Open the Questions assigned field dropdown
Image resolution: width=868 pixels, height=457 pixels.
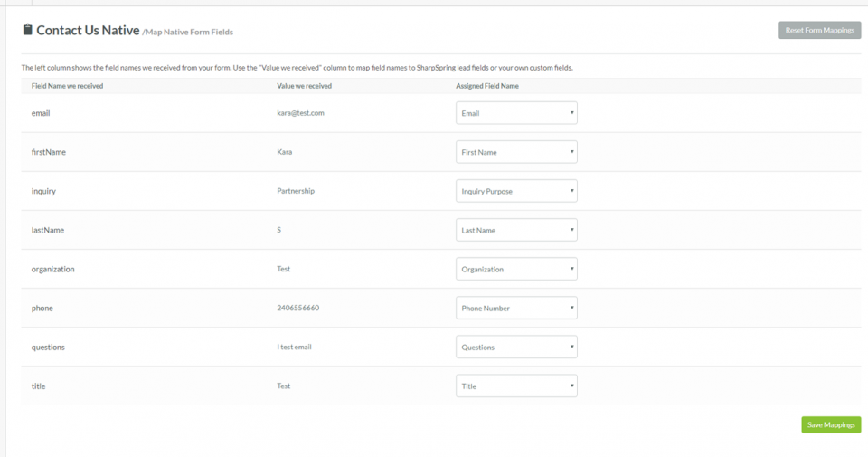(516, 347)
